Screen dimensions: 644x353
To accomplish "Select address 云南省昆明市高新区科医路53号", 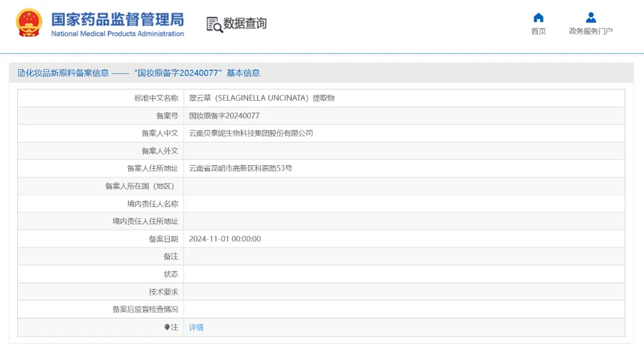I will (240, 169).
